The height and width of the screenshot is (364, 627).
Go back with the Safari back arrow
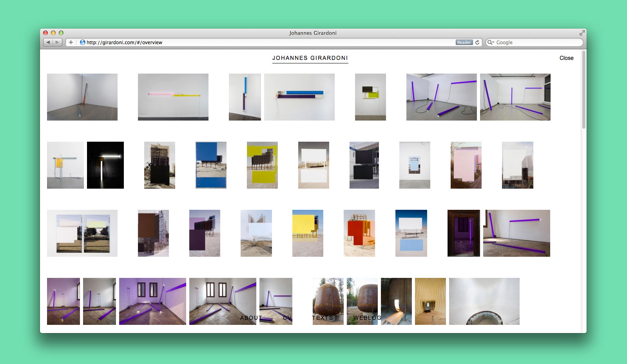[x=48, y=42]
